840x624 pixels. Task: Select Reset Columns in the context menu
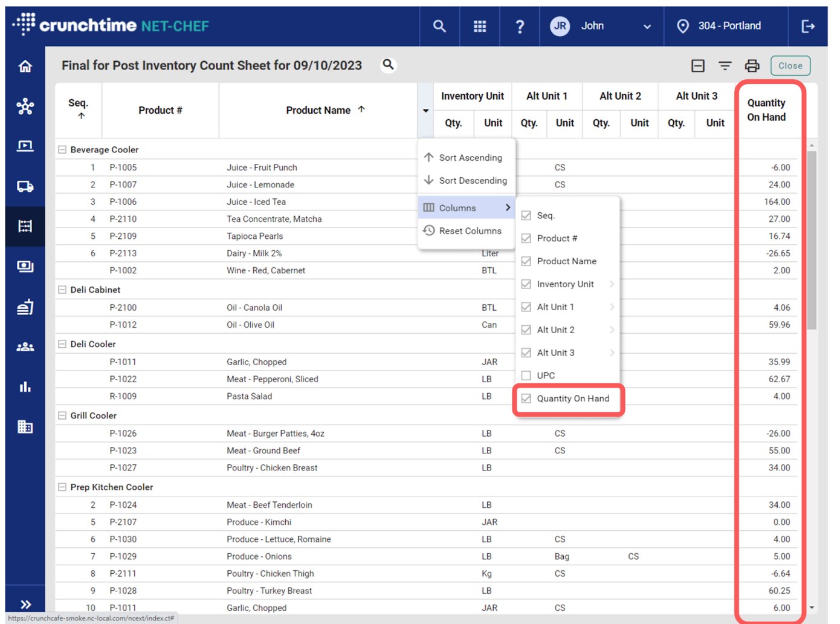470,230
